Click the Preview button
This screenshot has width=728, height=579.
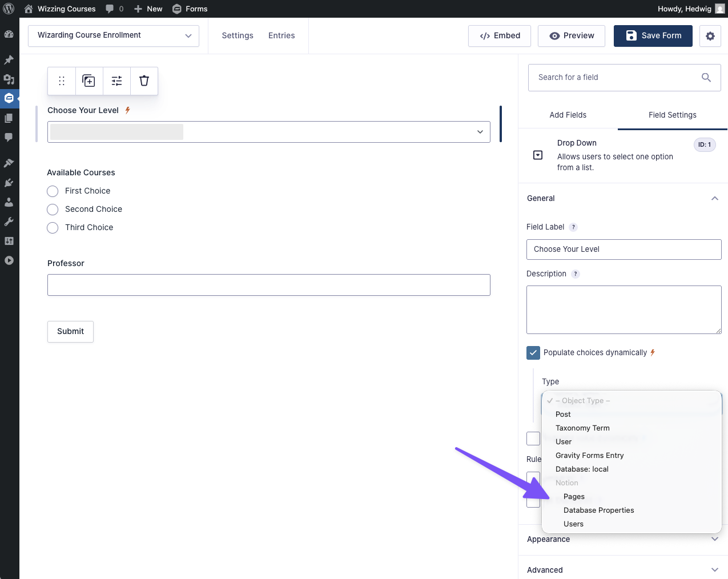[571, 36]
